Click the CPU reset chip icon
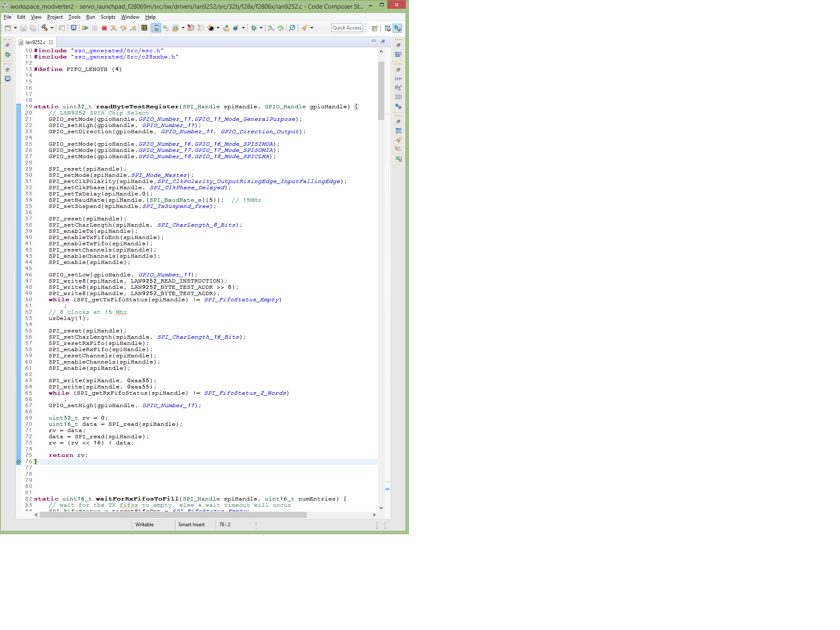840x630 pixels. [211, 28]
